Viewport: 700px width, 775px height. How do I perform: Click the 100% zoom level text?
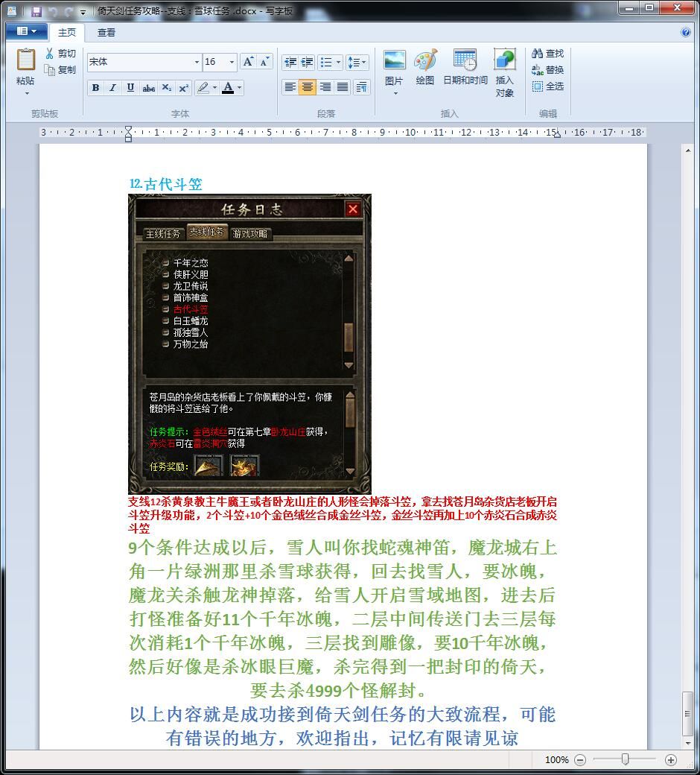[x=557, y=759]
